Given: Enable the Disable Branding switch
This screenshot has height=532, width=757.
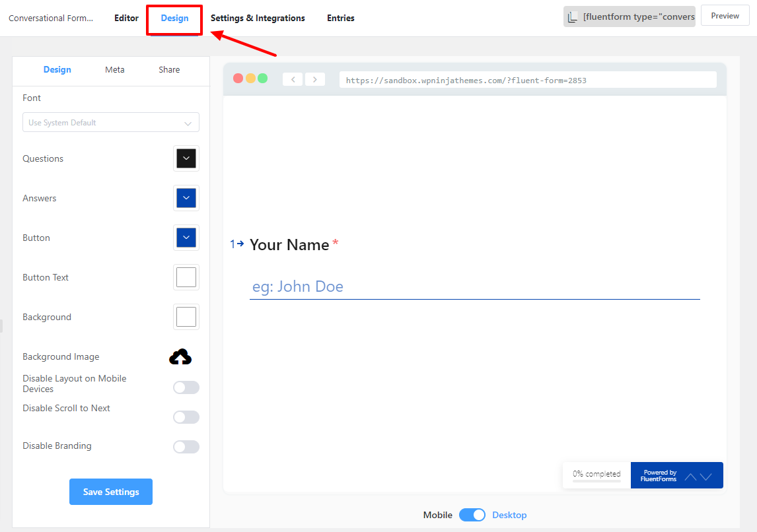Looking at the screenshot, I should point(186,447).
